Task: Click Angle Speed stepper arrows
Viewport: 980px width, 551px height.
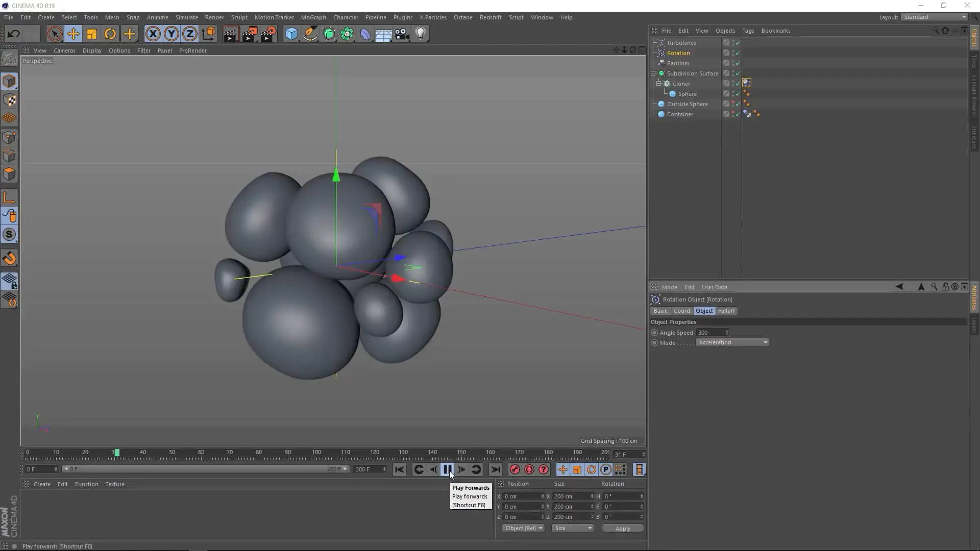Action: tap(727, 333)
